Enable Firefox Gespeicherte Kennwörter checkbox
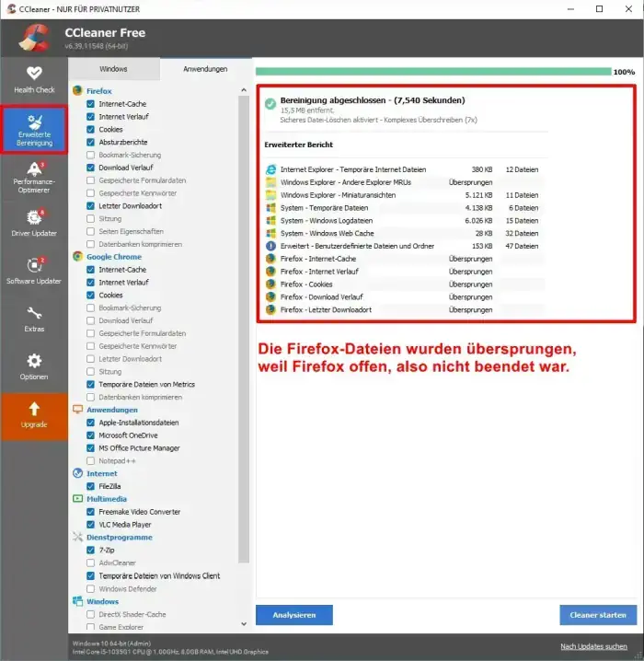Viewport: 644px width, 661px height. pyautogui.click(x=90, y=193)
